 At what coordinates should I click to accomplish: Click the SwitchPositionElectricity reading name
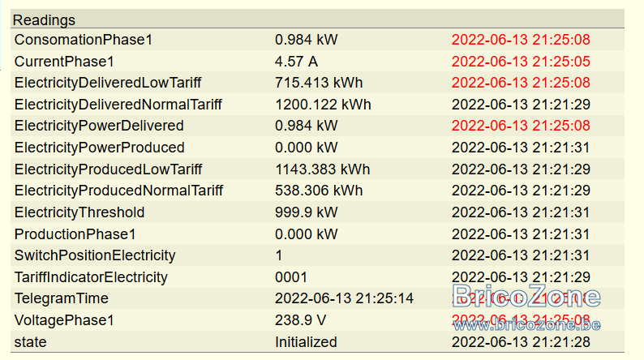95,255
